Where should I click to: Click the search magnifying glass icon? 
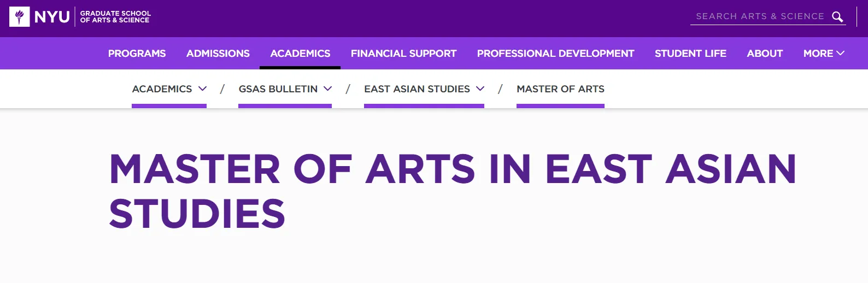[837, 17]
